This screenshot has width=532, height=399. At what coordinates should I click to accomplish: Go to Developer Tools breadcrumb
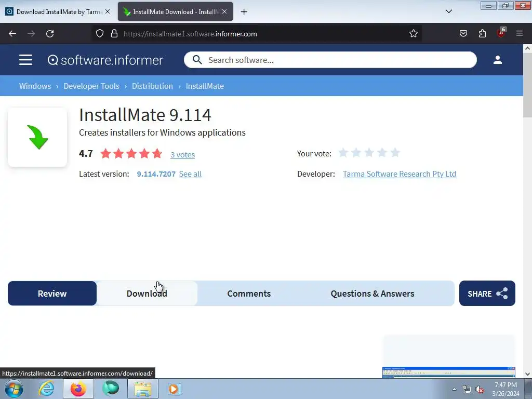[x=91, y=86]
